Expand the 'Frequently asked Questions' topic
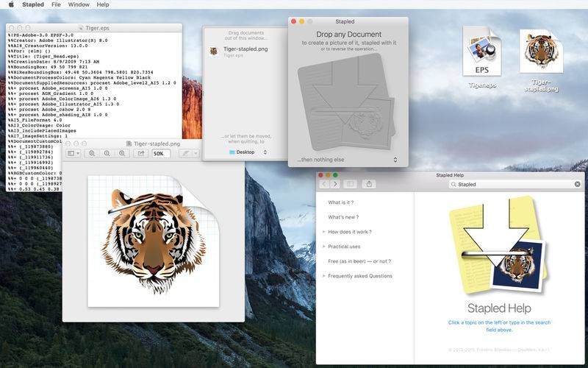588x368 pixels. click(x=323, y=275)
